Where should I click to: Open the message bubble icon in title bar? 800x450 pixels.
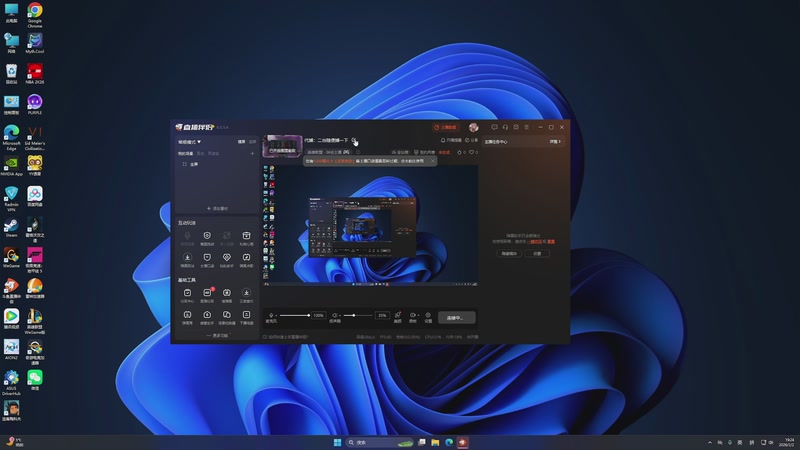(x=494, y=127)
